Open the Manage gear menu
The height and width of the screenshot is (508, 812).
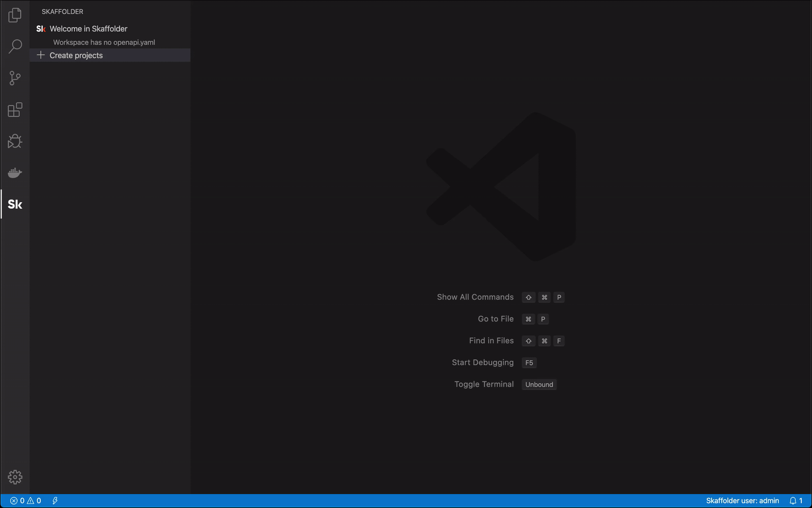(15, 477)
